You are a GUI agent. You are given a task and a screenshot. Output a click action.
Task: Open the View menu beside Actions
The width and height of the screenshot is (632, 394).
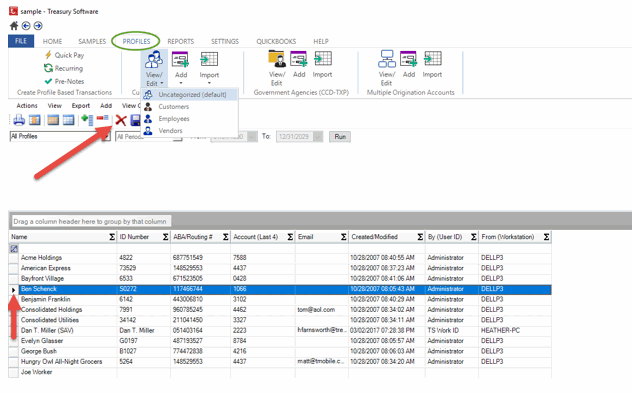pyautogui.click(x=55, y=106)
